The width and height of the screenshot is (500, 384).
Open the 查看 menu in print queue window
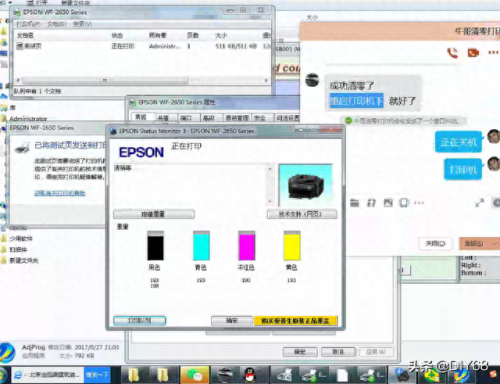(82, 24)
